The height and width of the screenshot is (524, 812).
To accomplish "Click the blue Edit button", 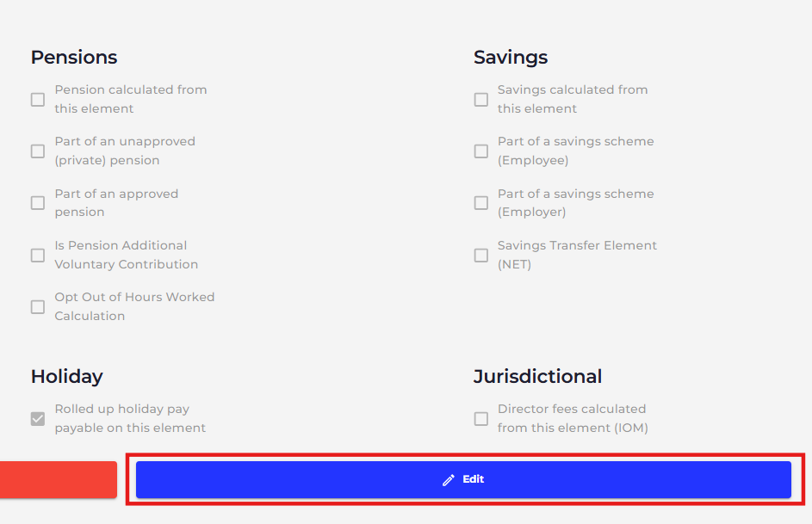I will (x=463, y=479).
